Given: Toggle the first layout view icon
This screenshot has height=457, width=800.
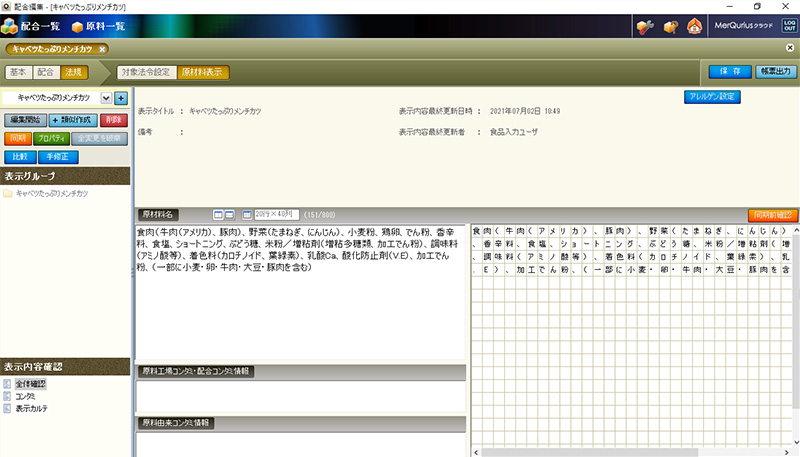Looking at the screenshot, I should [217, 215].
